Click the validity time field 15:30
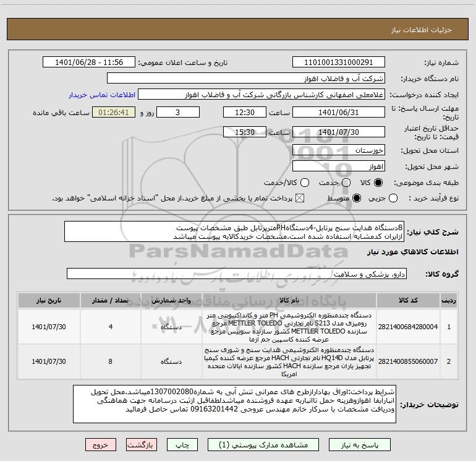The width and height of the screenshot is (476, 461). tap(245, 132)
